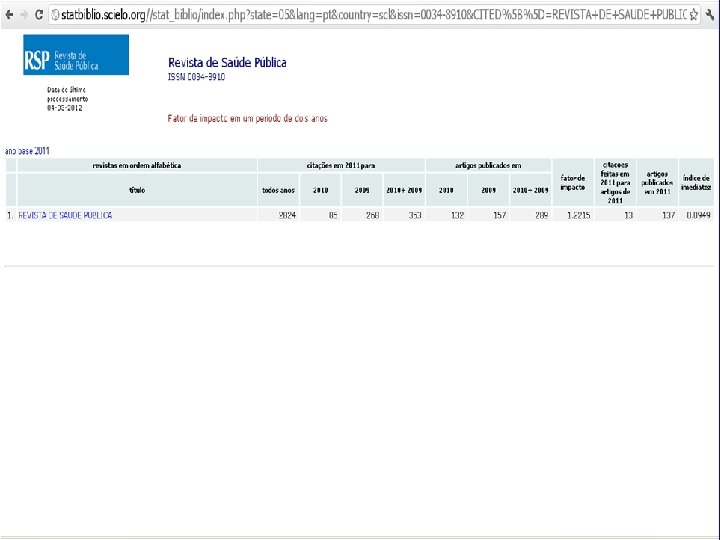Click the Revista de Saúde Pública page title
The width and height of the screenshot is (720, 540).
click(227, 62)
